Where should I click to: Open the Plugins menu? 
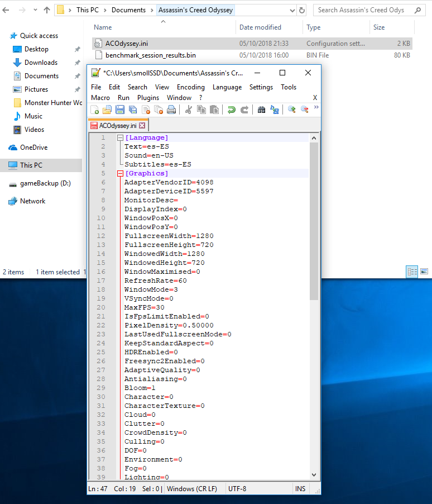tap(148, 98)
